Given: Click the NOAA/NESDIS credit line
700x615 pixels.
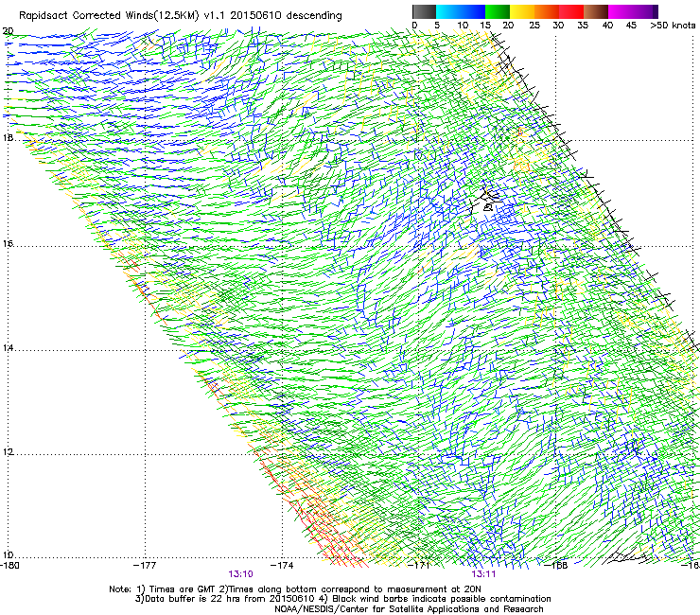Looking at the screenshot, I should tap(409, 609).
